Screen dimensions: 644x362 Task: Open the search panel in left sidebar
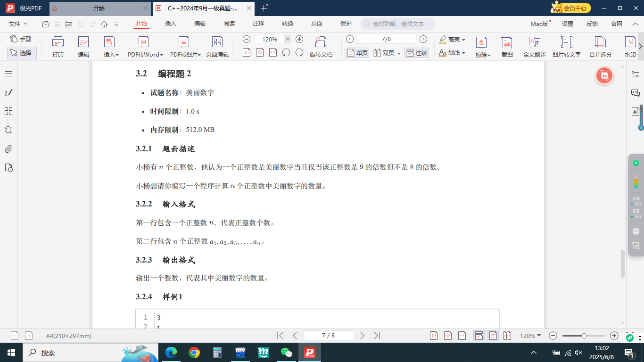[8, 130]
